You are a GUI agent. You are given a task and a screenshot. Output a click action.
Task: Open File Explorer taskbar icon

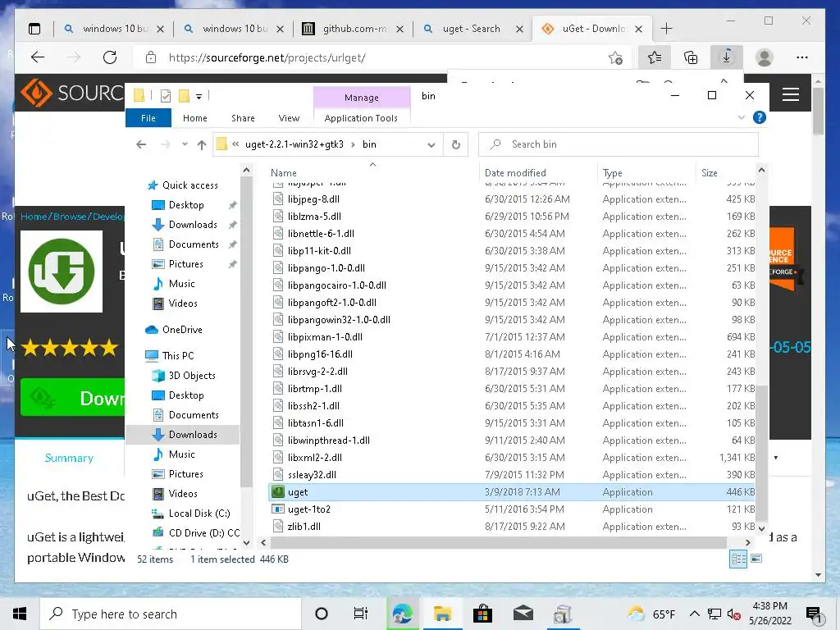coord(442,614)
